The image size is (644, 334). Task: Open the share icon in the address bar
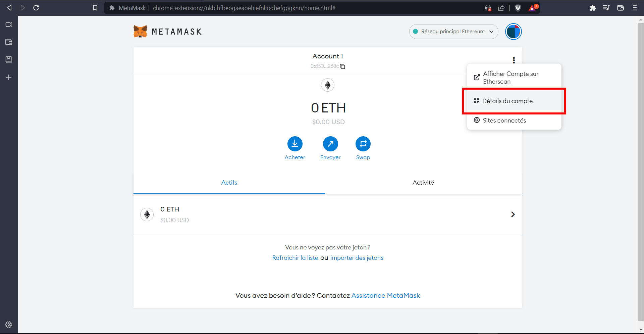[x=501, y=8]
